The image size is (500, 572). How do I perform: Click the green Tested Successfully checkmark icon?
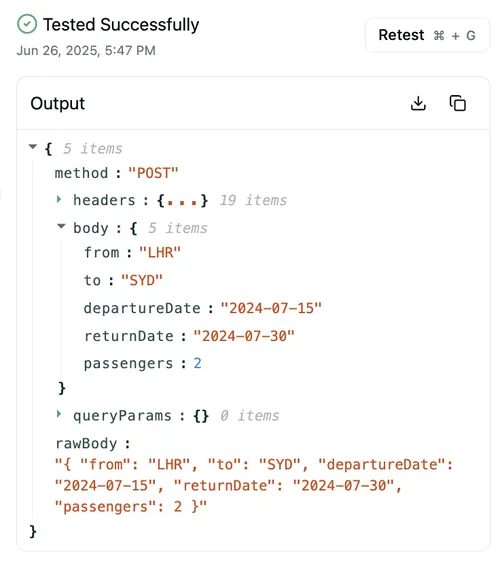point(27,24)
